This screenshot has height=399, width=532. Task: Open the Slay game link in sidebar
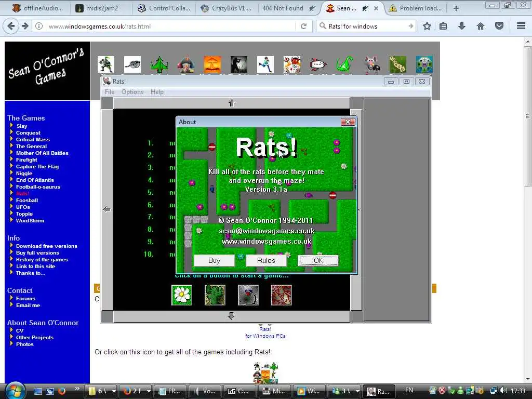point(22,126)
